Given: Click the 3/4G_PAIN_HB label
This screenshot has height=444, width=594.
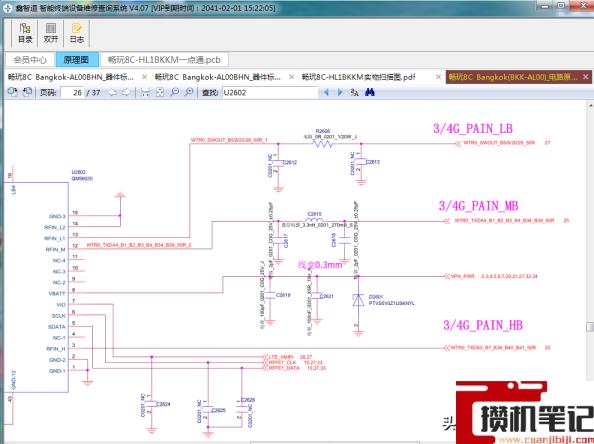Looking at the screenshot, I should [483, 325].
